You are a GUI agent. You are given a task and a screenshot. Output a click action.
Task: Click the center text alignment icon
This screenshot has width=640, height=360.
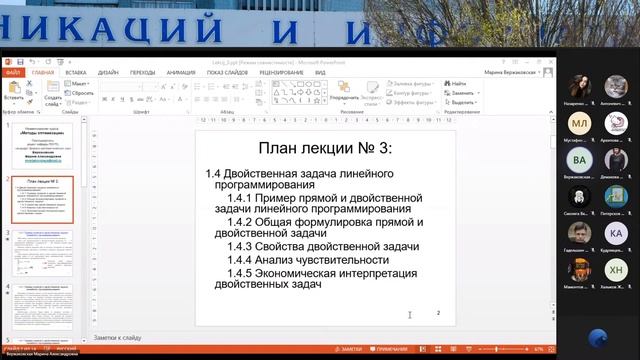point(207,99)
